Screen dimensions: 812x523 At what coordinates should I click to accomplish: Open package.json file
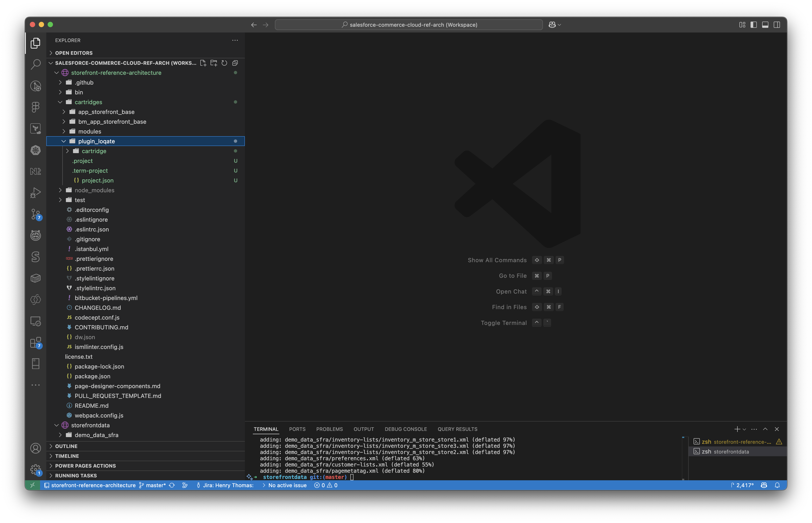(145, 376)
